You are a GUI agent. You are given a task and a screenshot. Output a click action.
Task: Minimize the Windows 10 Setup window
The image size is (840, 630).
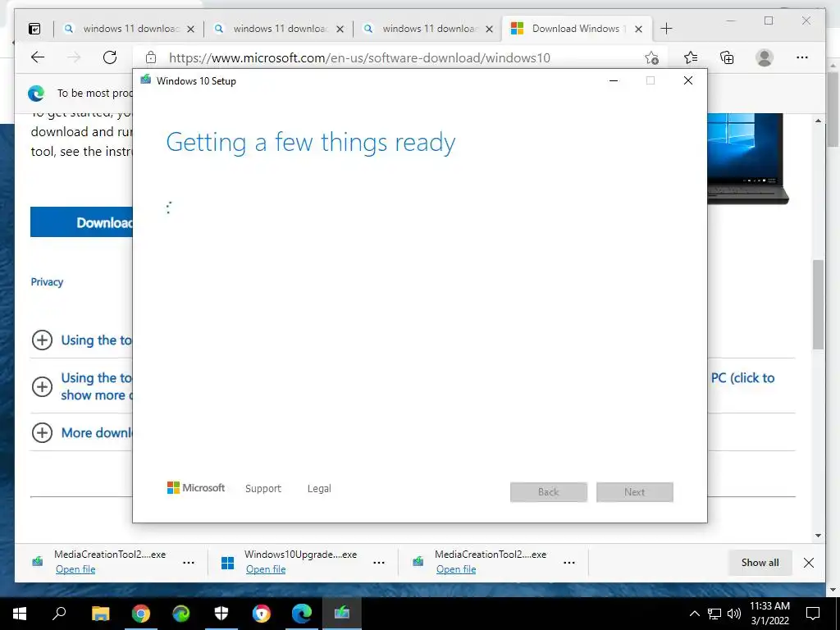(614, 81)
